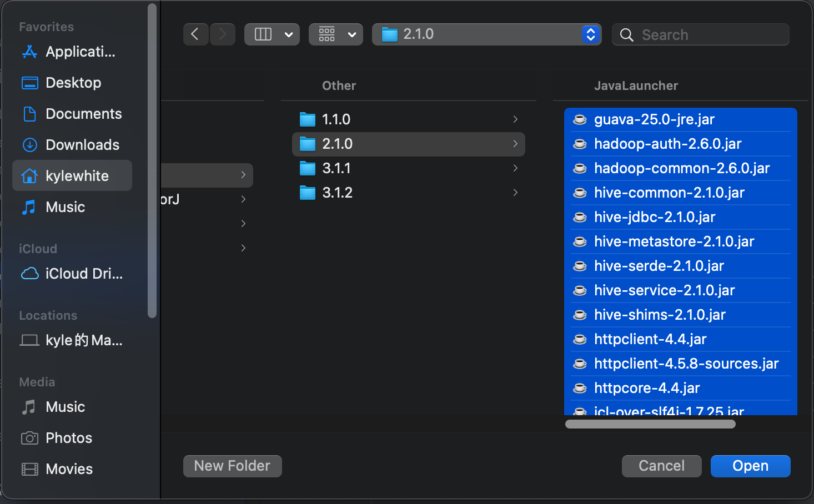This screenshot has height=504, width=814.
Task: Click the Favorites Music note icon
Action: (x=29, y=207)
